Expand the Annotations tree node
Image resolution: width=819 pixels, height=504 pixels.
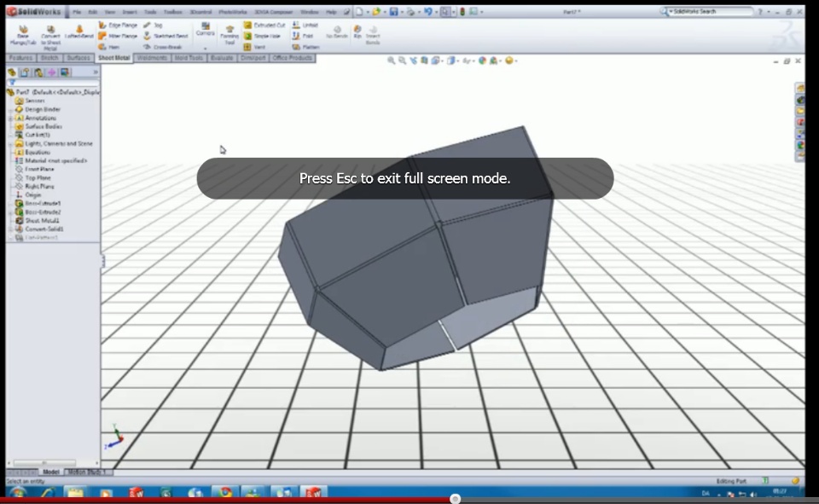(x=10, y=118)
